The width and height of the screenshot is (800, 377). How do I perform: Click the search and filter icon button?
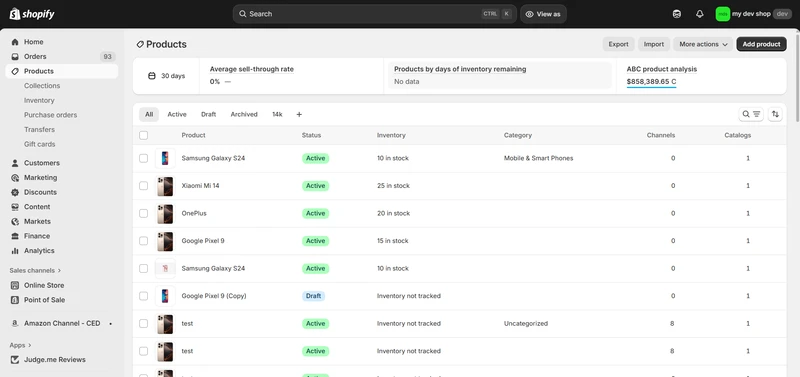pos(751,114)
